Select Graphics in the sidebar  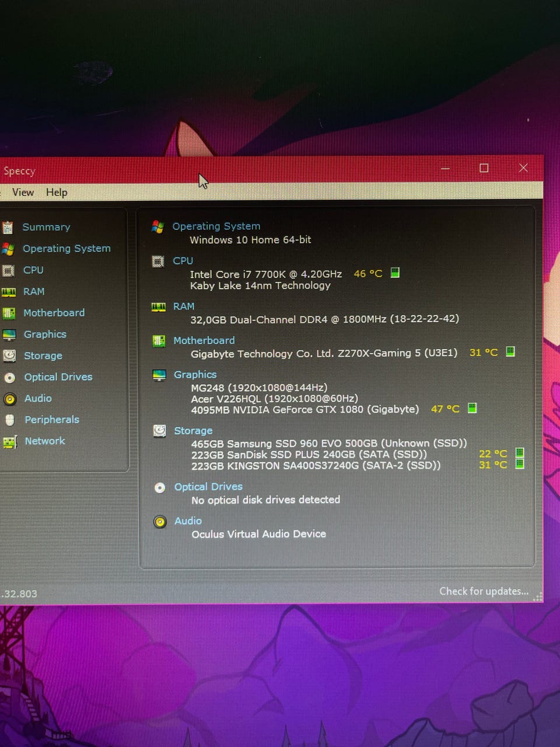coord(45,334)
